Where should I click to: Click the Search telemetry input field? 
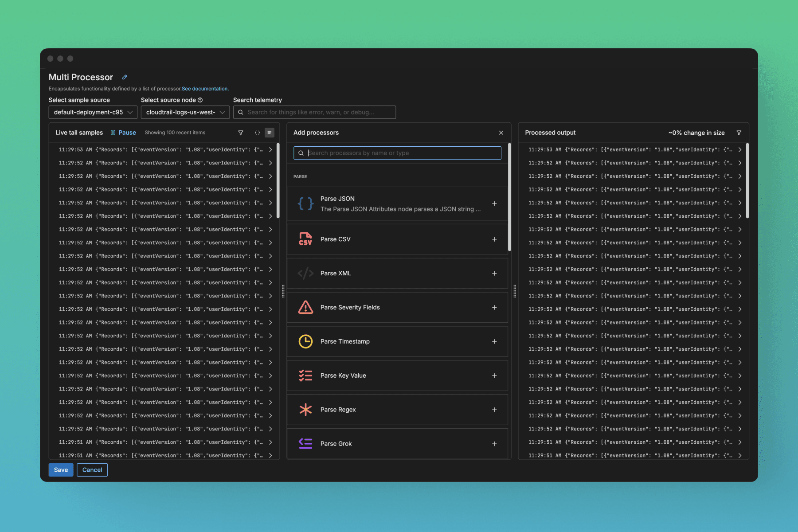[314, 112]
